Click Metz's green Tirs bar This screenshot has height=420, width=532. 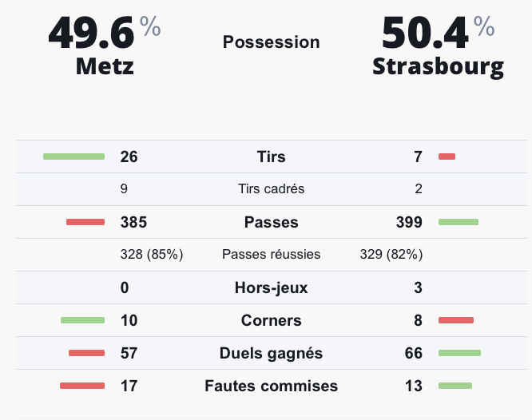(73, 157)
